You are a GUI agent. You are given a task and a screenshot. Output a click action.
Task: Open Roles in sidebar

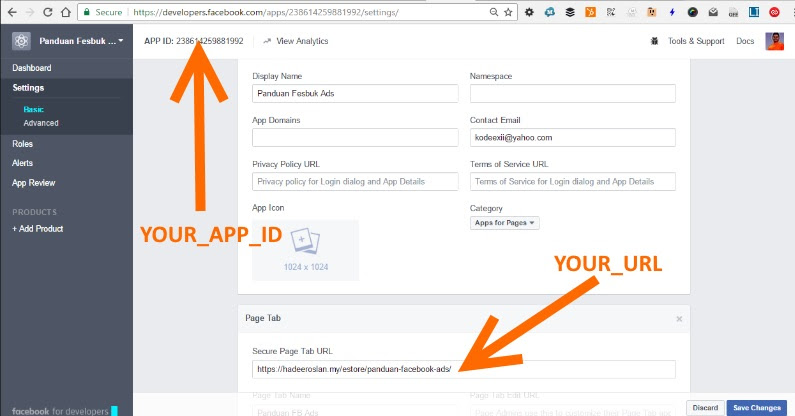tap(22, 144)
